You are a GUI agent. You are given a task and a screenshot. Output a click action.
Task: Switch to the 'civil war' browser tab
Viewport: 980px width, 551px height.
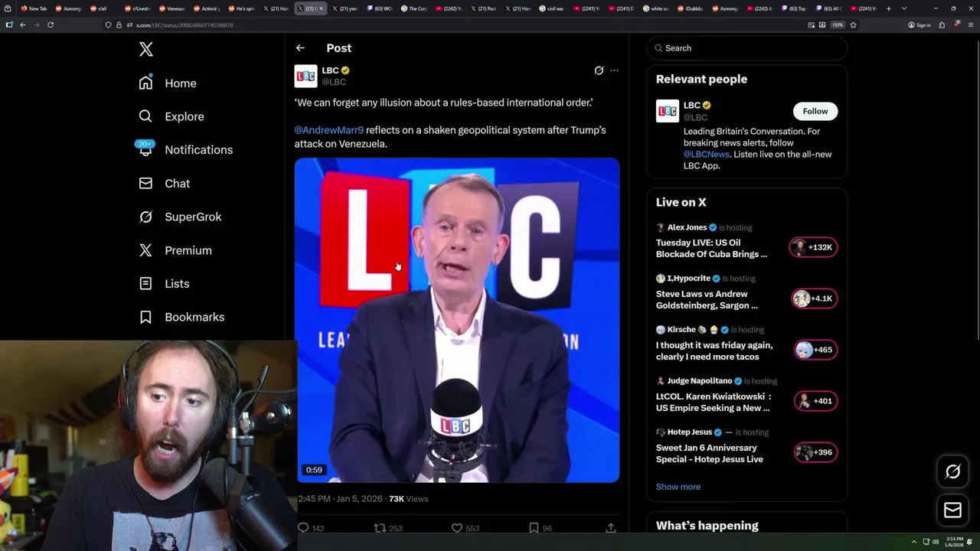(551, 8)
